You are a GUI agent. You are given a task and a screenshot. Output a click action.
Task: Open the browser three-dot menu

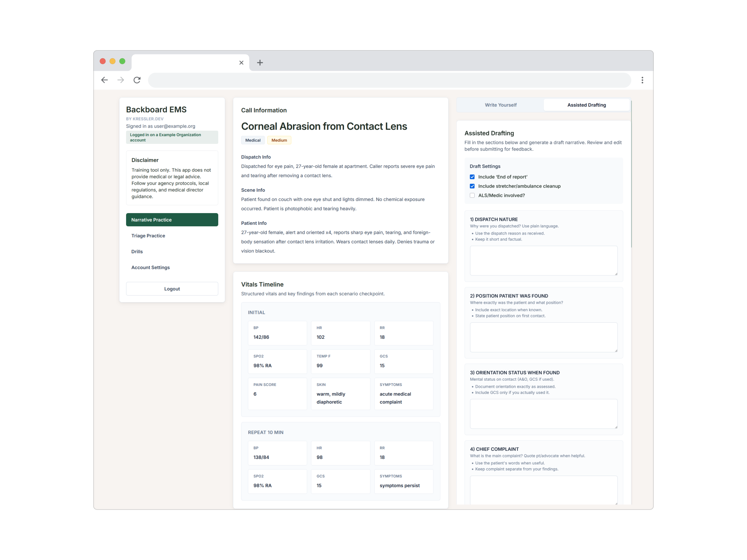pyautogui.click(x=642, y=80)
